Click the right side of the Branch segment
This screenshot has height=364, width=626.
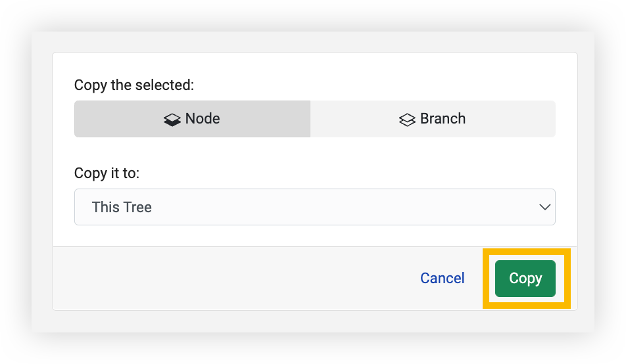point(519,119)
